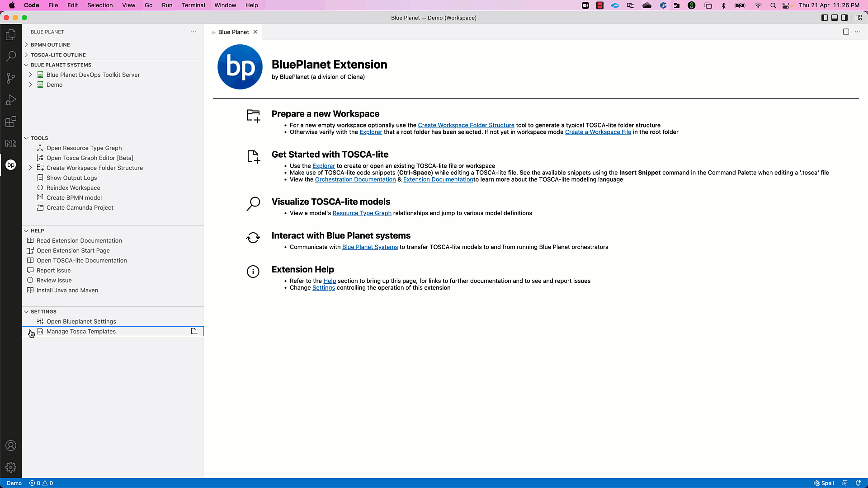
Task: Open Source Control view in activity bar
Action: (11, 78)
